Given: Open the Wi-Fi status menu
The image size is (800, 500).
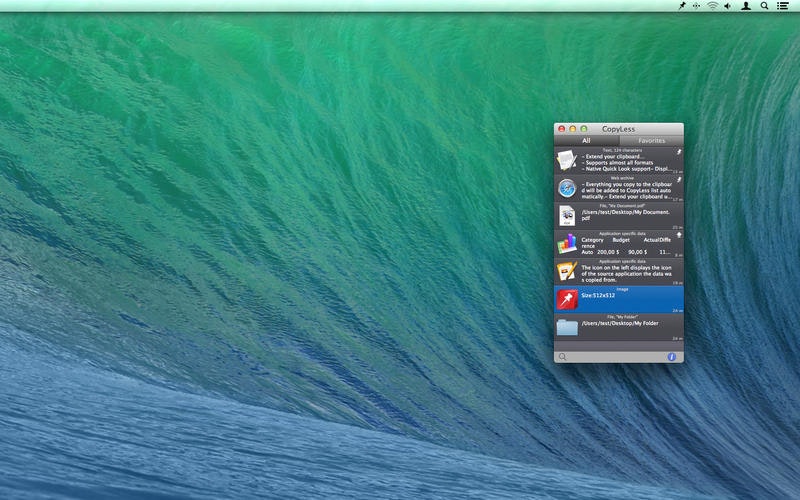Looking at the screenshot, I should pyautogui.click(x=712, y=6).
